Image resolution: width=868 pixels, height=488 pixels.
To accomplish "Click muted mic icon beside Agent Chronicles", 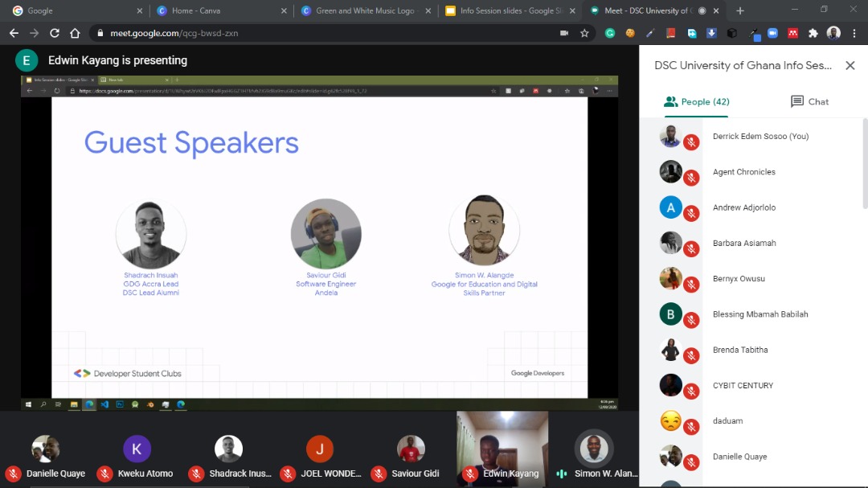I will coord(691,178).
